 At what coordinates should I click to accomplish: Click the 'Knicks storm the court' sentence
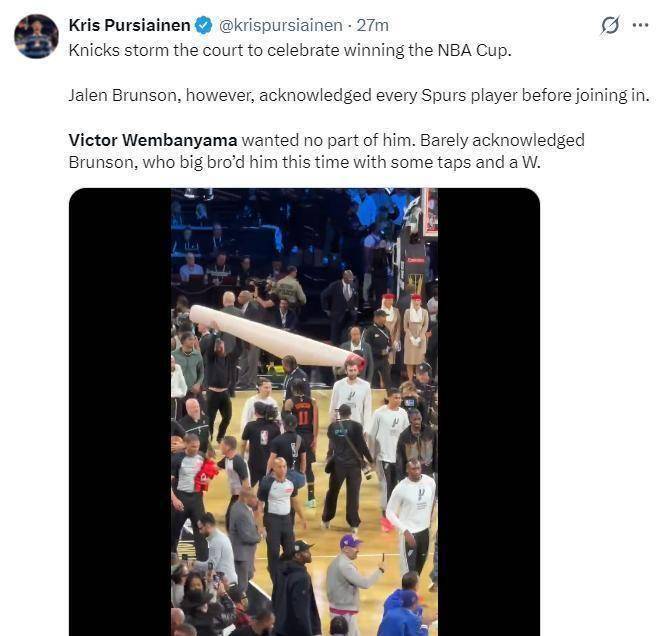289,50
